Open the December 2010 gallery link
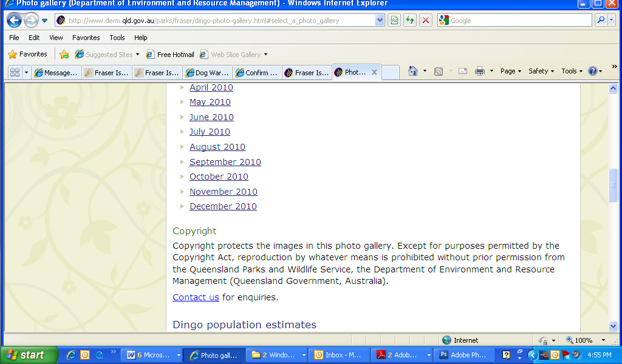This screenshot has width=622, height=364. 223,206
